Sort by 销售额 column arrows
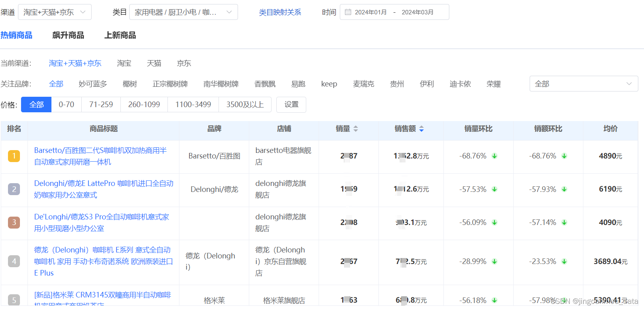This screenshot has height=309, width=644. (x=421, y=129)
